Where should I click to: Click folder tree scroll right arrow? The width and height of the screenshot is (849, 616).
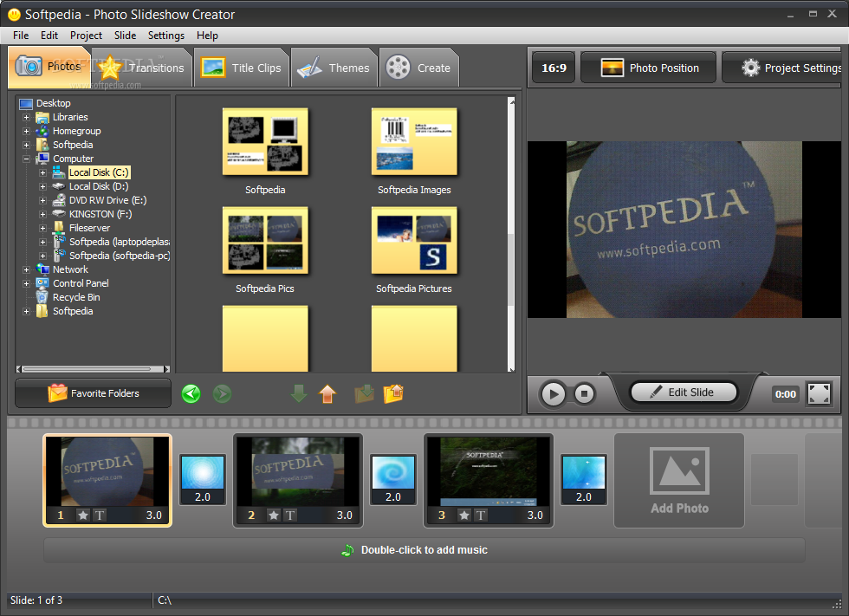point(166,369)
